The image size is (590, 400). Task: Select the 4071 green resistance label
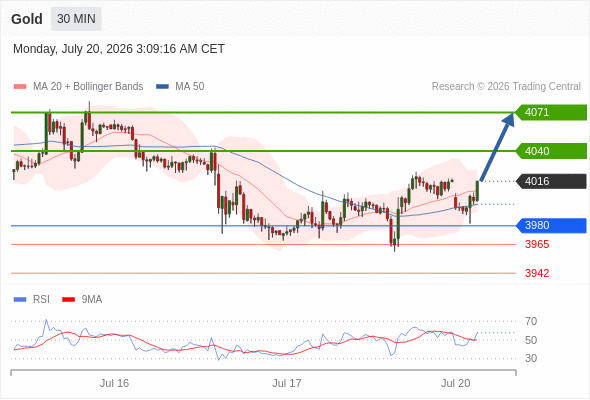click(550, 113)
